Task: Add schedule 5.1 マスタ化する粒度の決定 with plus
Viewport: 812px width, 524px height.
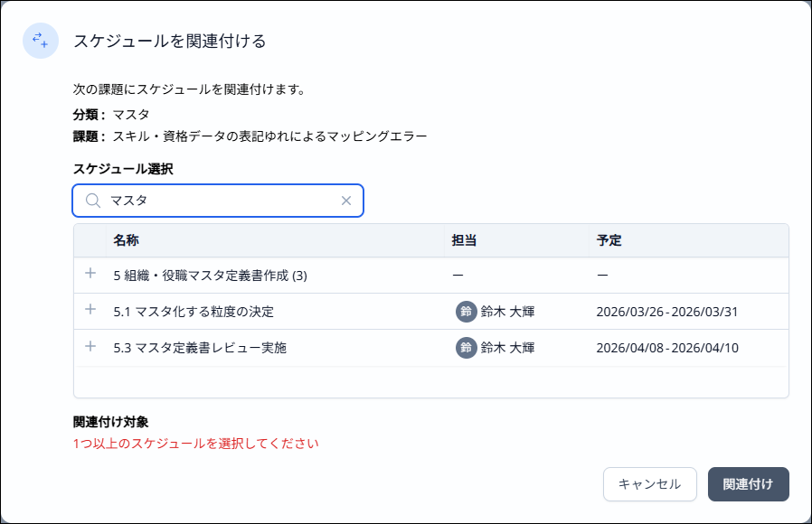Action: point(90,310)
